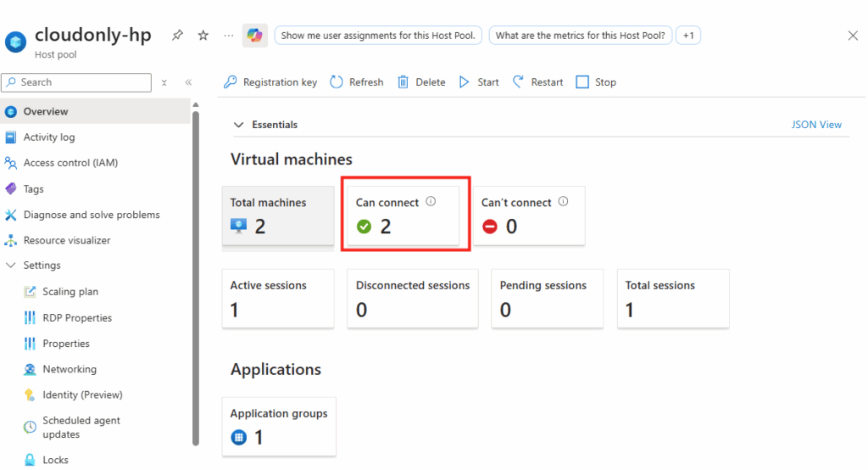Open the Copilot icon in header
The width and height of the screenshot is (868, 470).
click(254, 36)
